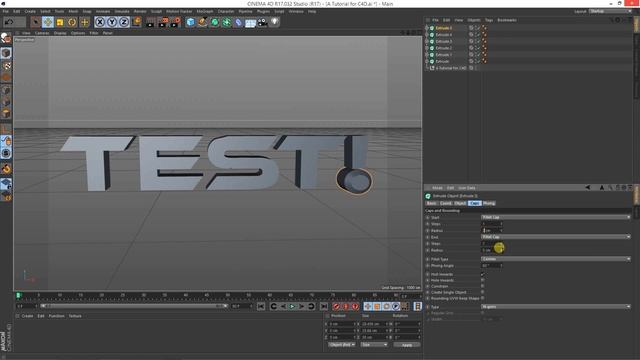640x360 pixels.
Task: Open the Object Manager Tags menu
Action: pyautogui.click(x=489, y=20)
